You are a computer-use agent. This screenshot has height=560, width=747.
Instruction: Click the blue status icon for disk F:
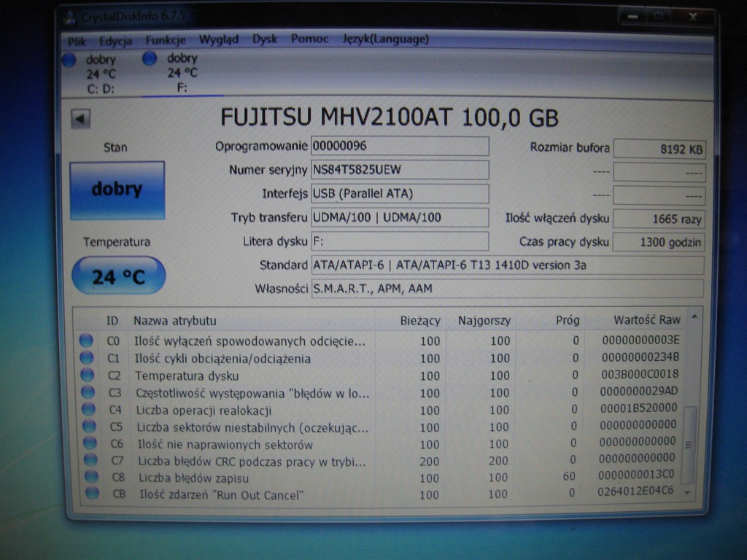[150, 58]
